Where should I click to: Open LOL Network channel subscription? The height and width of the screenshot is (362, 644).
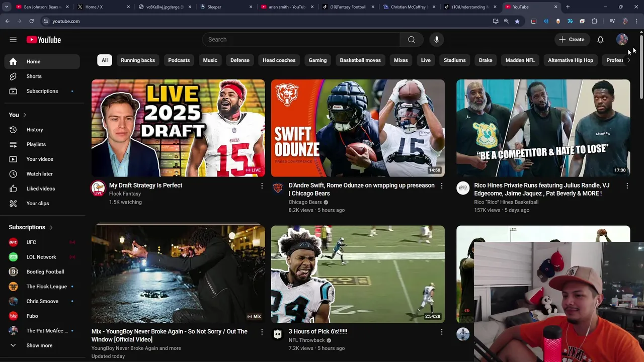tap(42, 257)
